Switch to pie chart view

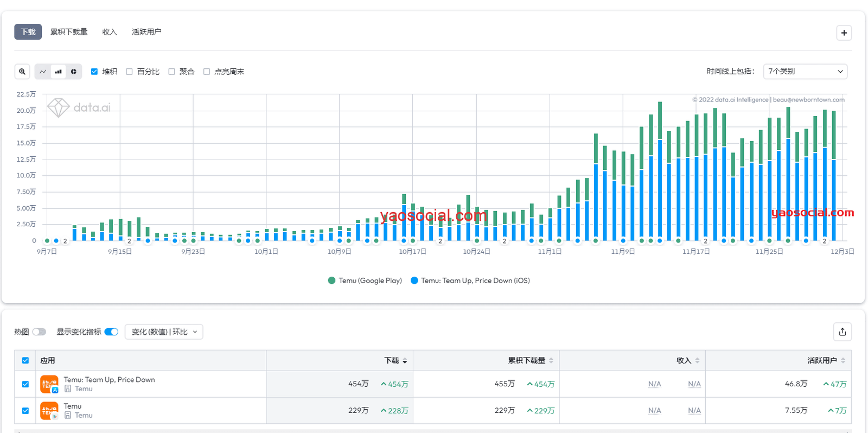tap(74, 72)
